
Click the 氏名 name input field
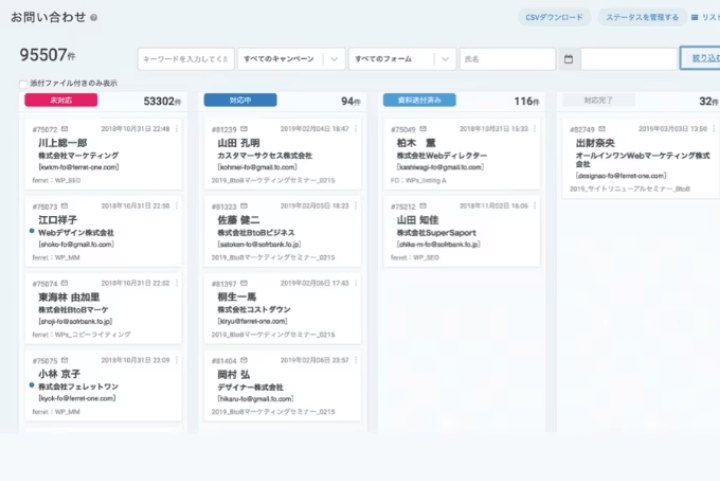tap(507, 59)
